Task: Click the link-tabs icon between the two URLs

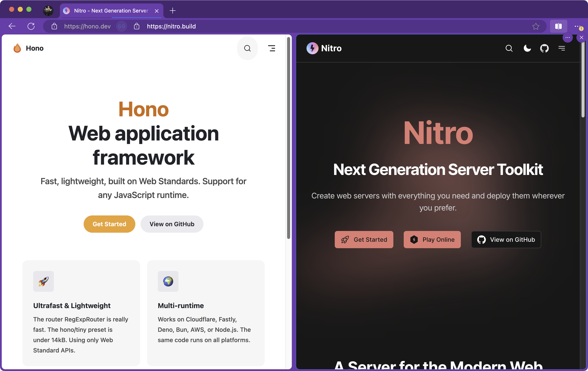Action: coord(121,26)
